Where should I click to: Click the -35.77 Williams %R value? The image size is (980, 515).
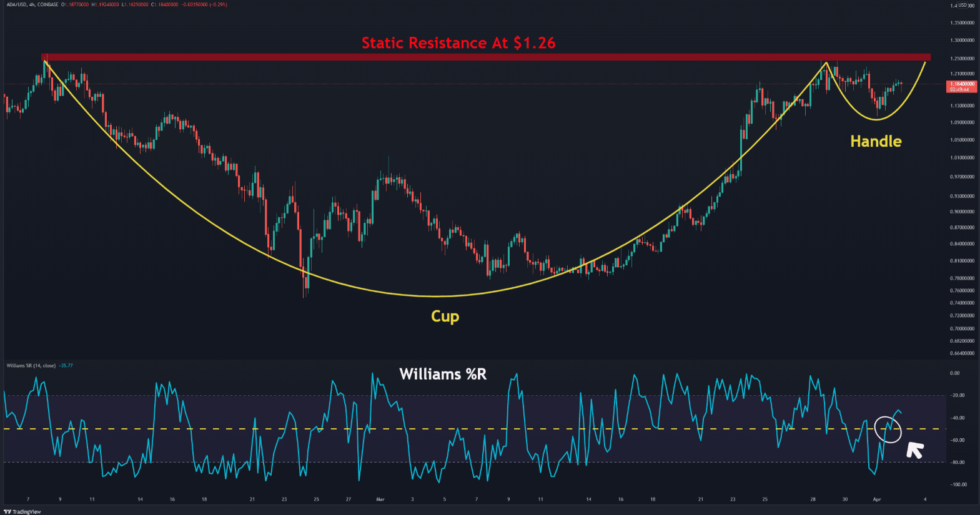[x=66, y=366]
